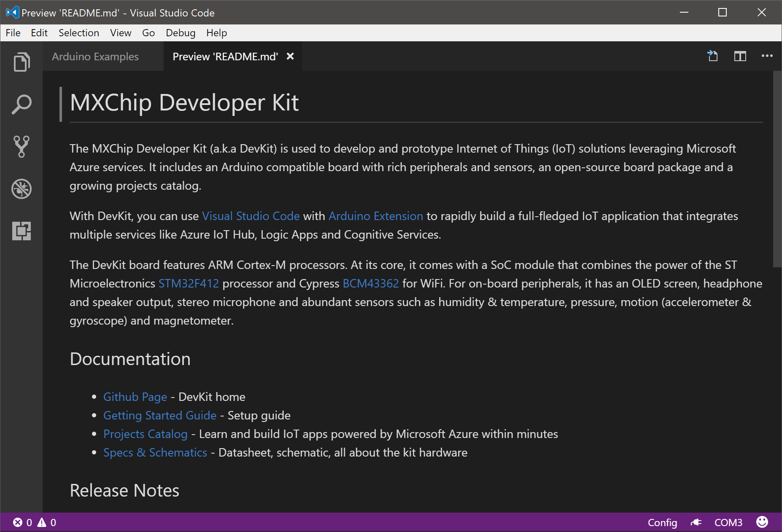Close the Preview 'README.md' tab
This screenshot has height=532, width=782.
tap(290, 56)
